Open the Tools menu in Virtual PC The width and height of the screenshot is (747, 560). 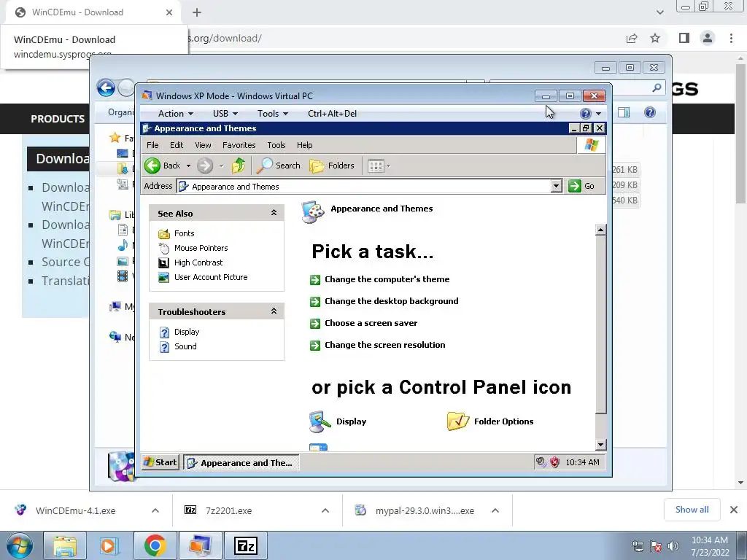pyautogui.click(x=273, y=113)
